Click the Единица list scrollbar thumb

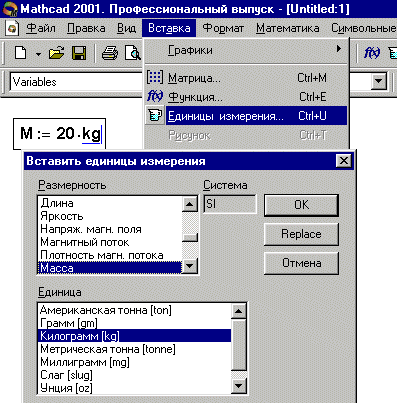(239, 345)
